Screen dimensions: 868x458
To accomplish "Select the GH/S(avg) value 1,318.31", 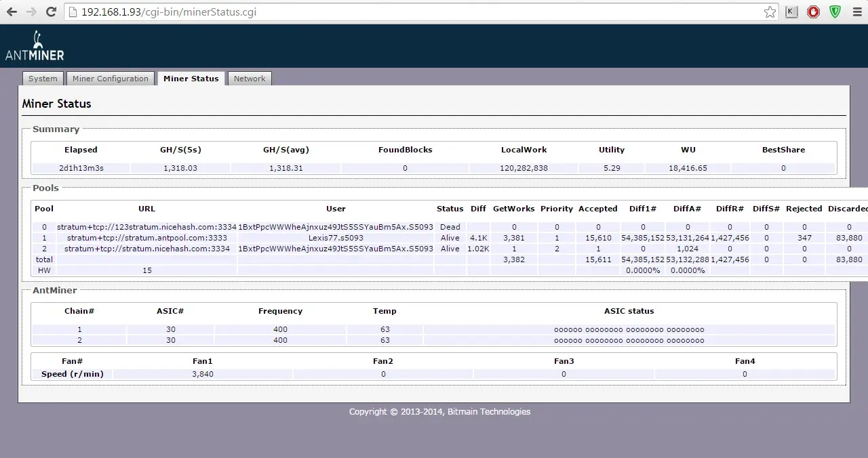I will click(x=286, y=168).
